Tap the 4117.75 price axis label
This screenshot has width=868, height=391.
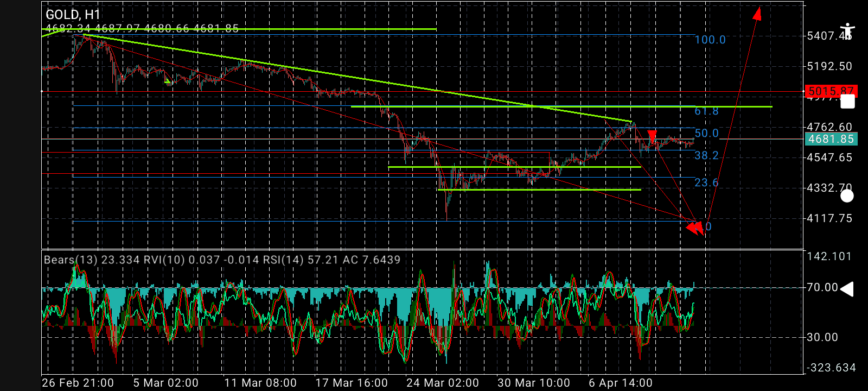[x=829, y=218]
